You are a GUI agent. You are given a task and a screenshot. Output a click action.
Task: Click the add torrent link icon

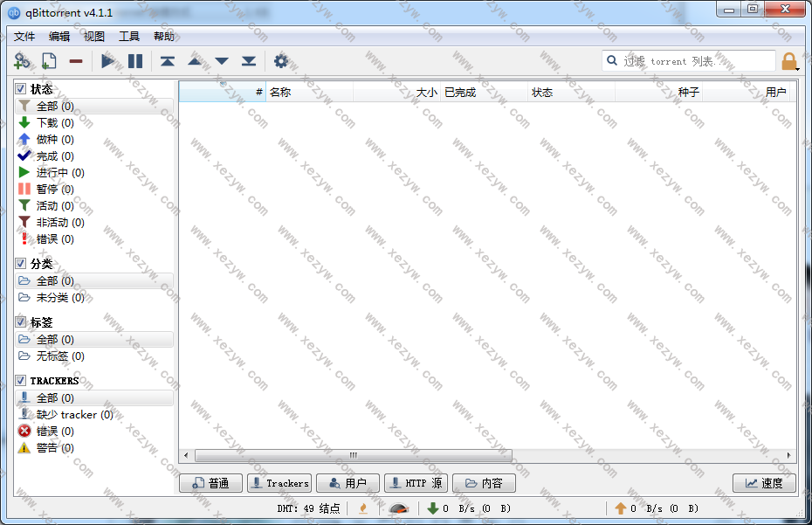[x=22, y=61]
